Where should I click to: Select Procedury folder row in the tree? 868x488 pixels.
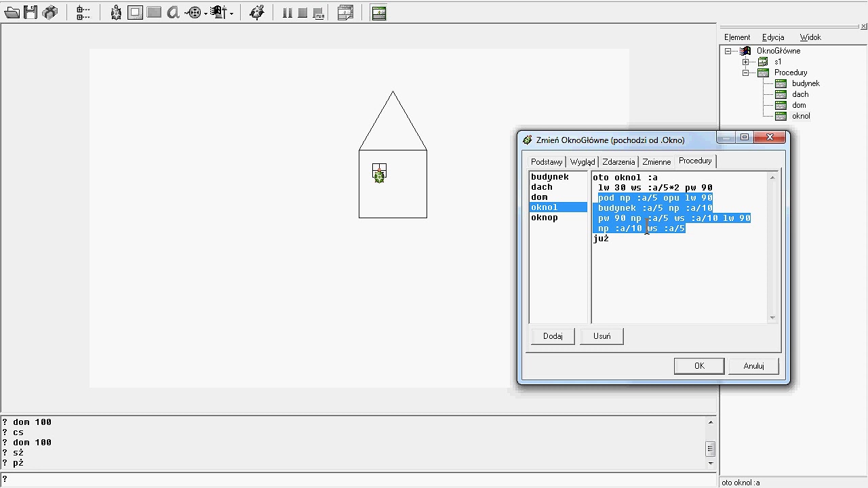(791, 73)
